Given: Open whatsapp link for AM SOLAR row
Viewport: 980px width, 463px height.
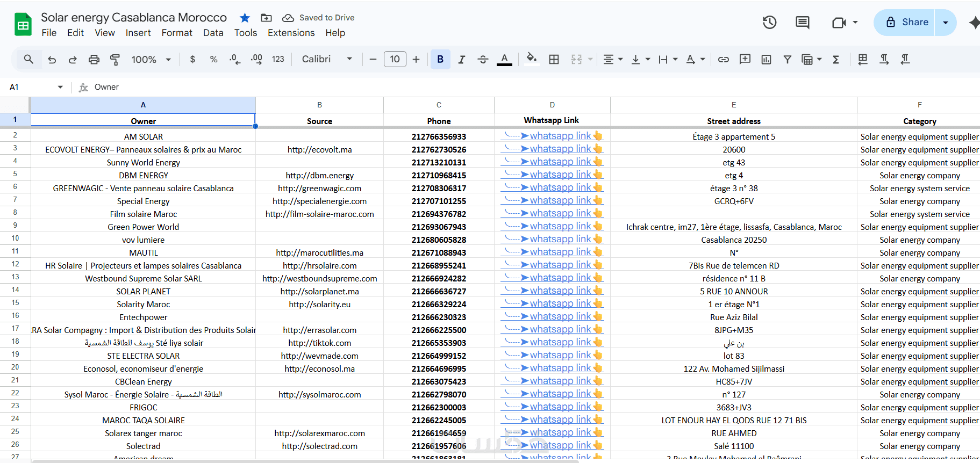Looking at the screenshot, I should 560,136.
